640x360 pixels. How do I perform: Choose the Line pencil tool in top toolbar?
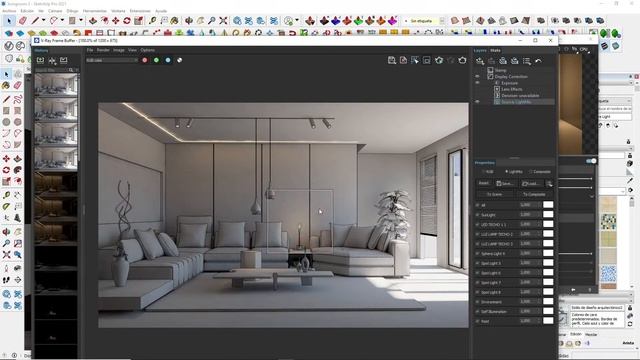pyautogui.click(x=36, y=20)
